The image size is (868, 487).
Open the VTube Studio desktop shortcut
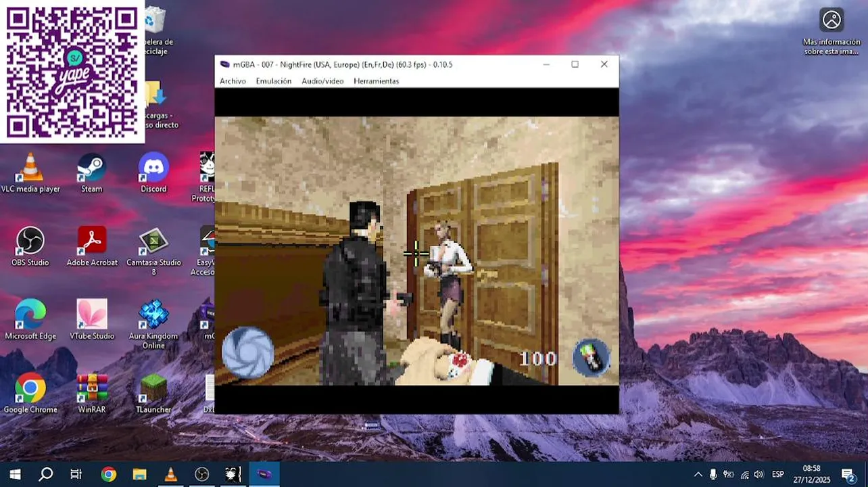92,319
